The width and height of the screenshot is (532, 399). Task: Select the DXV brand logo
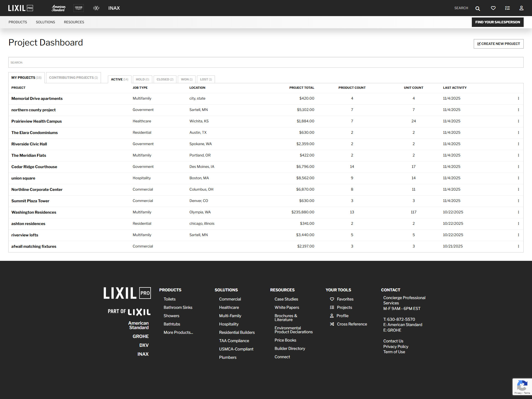pyautogui.click(x=96, y=8)
